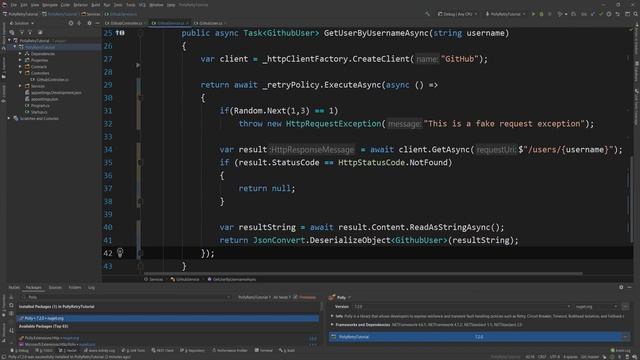Image resolution: width=640 pixels, height=360 pixels.
Task: Click the Run button in the toolbar
Action: (533, 14)
